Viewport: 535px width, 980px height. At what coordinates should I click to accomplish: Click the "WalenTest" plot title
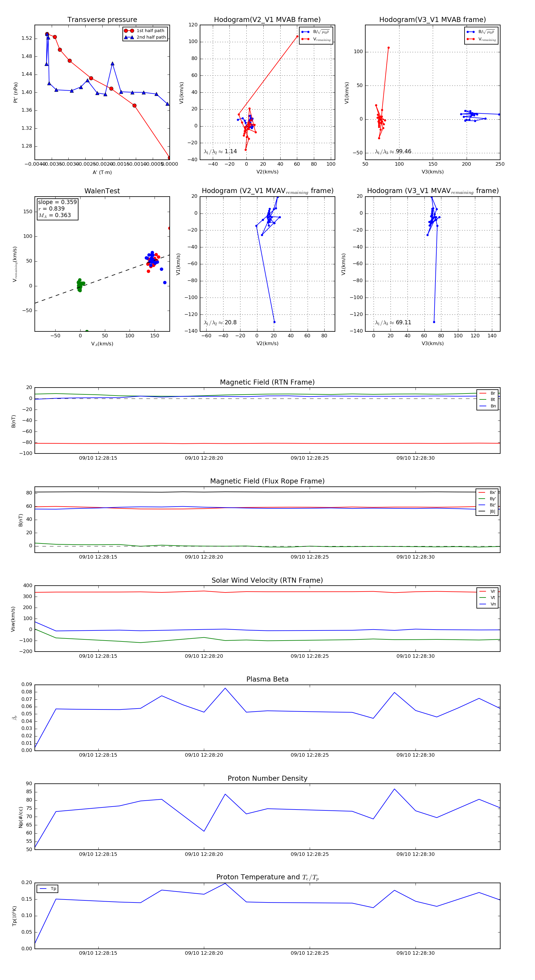102,191
